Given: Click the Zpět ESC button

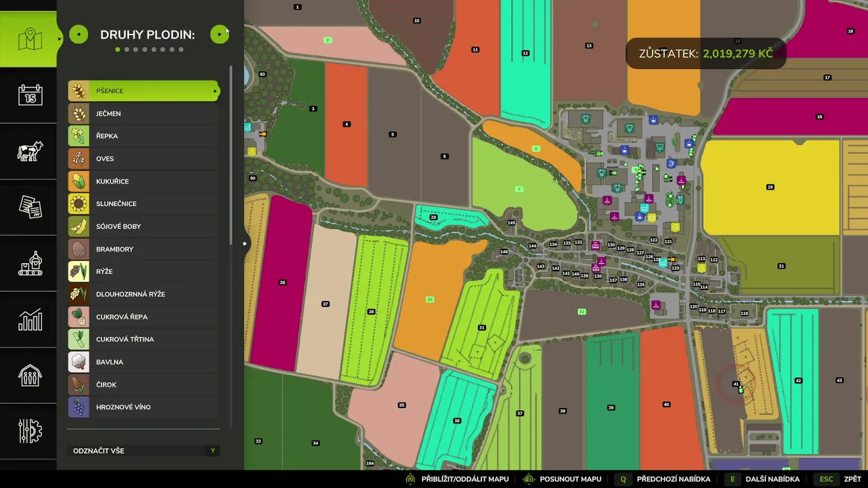Looking at the screenshot, I should [x=839, y=479].
